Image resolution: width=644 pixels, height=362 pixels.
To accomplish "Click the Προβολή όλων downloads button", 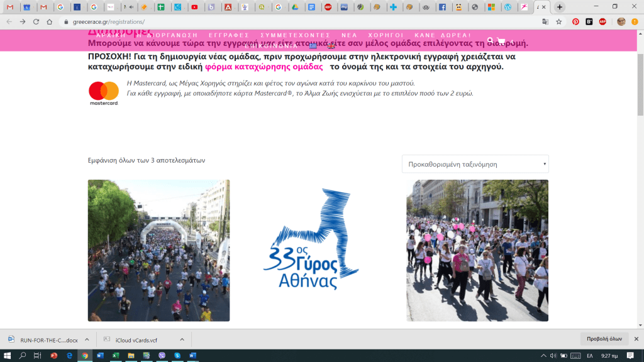I will point(604,339).
